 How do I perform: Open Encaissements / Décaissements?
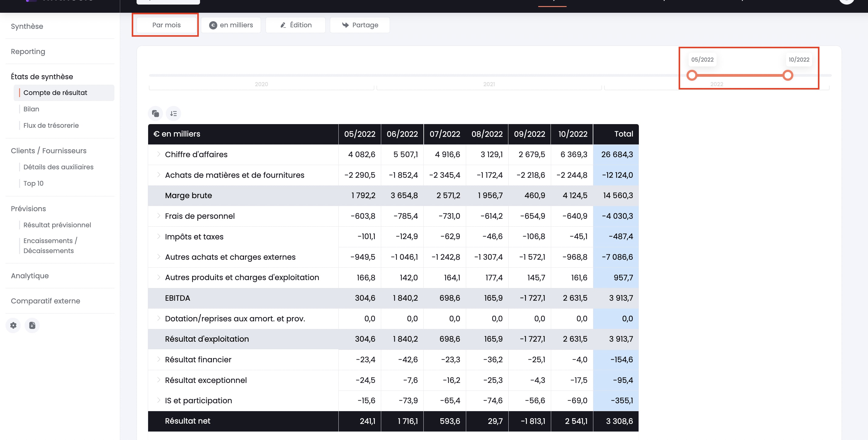pos(50,245)
